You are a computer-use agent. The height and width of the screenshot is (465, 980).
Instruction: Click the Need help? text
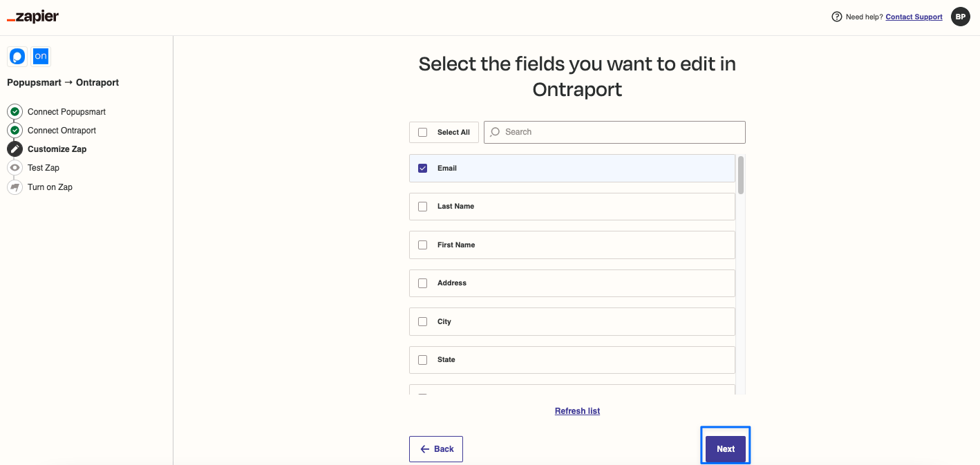coord(864,17)
